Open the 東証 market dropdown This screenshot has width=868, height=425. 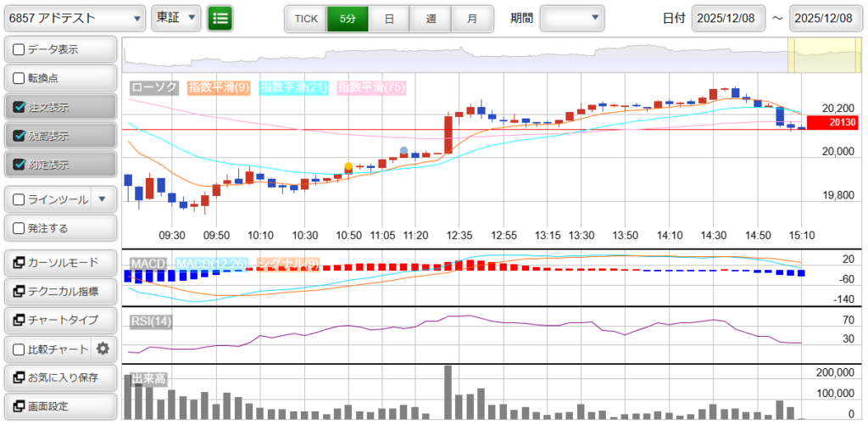(176, 18)
